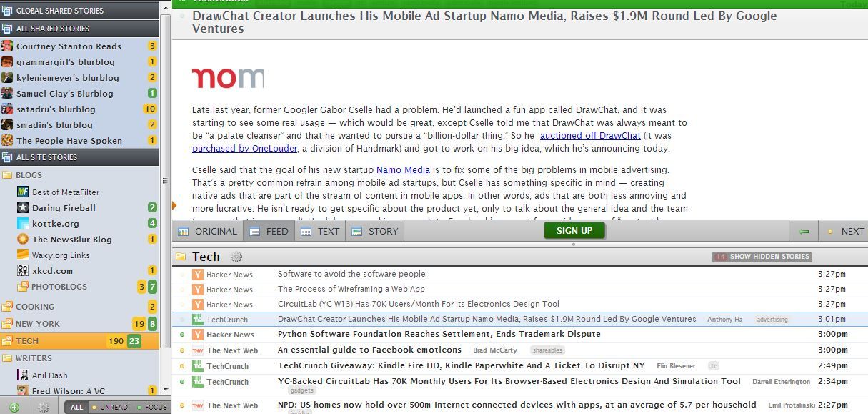
Task: Toggle unread dot on Facebook emoticons story
Action: pyautogui.click(x=182, y=350)
